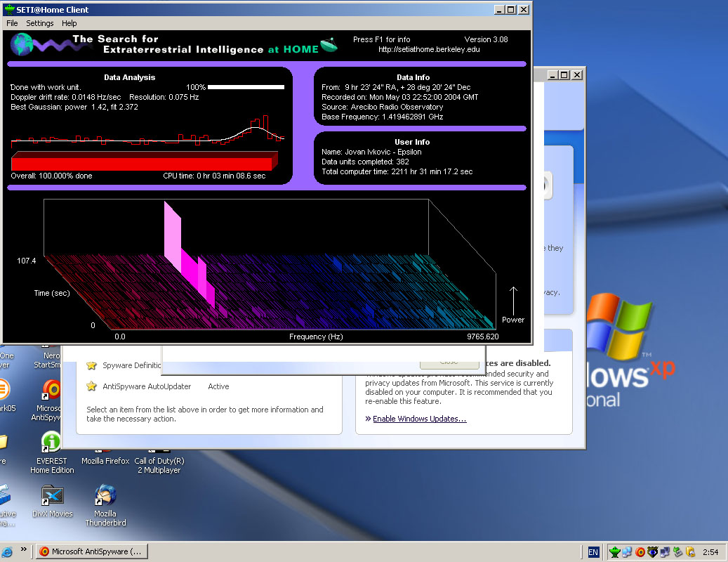The width and height of the screenshot is (728, 562).
Task: Select Nero StartSmart desktop label
Action: point(47,360)
